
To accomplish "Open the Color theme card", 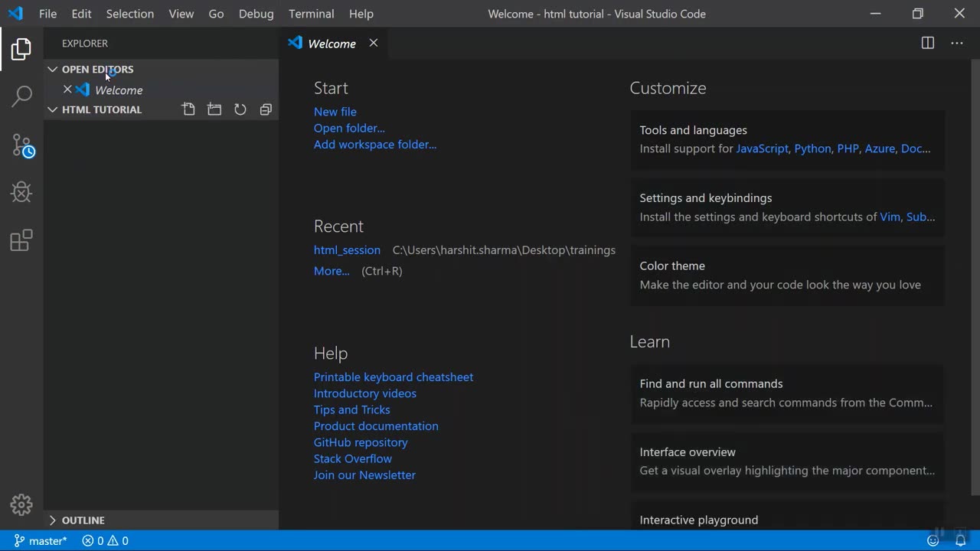I will 787,275.
